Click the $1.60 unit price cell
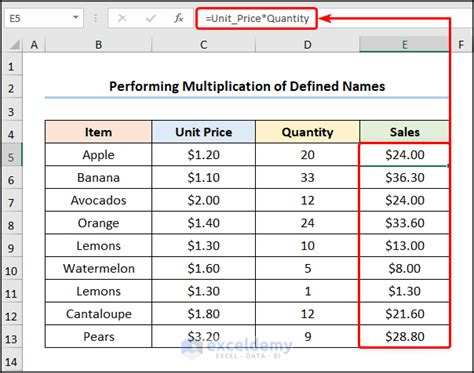 [204, 268]
